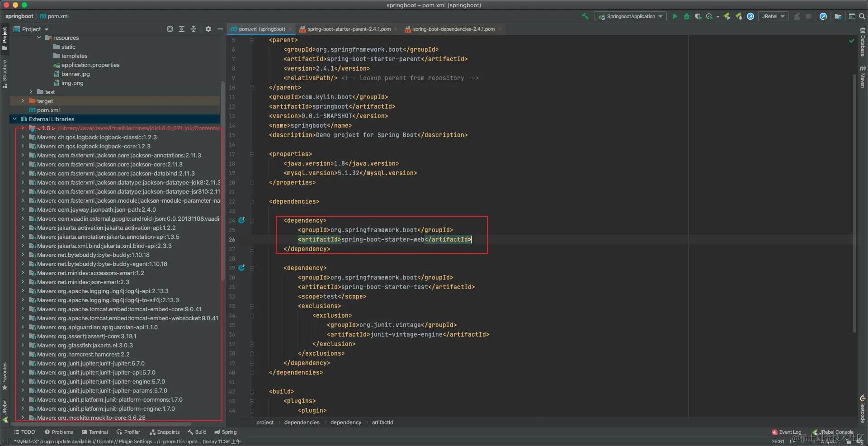The height and width of the screenshot is (446, 868).
Task: Click the gutter icon on line 29
Action: coord(241,268)
